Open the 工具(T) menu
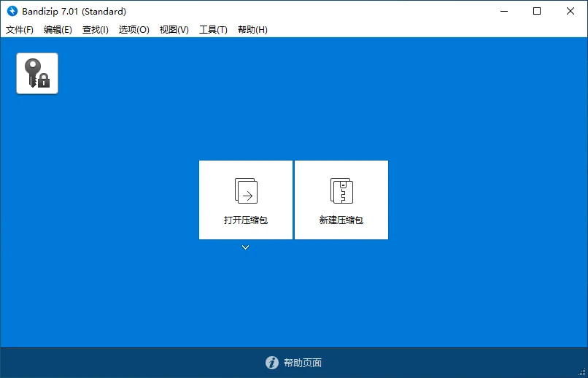The height and width of the screenshot is (378, 588). tap(213, 30)
